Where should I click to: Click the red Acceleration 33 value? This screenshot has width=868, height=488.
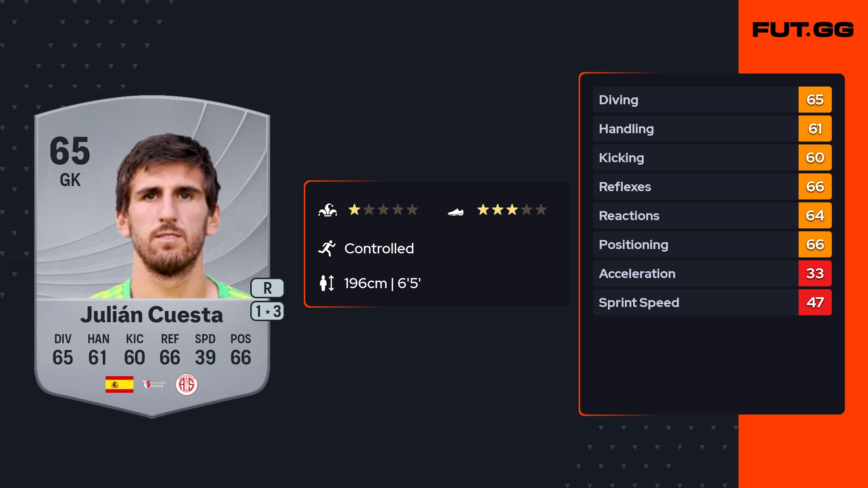coord(815,273)
